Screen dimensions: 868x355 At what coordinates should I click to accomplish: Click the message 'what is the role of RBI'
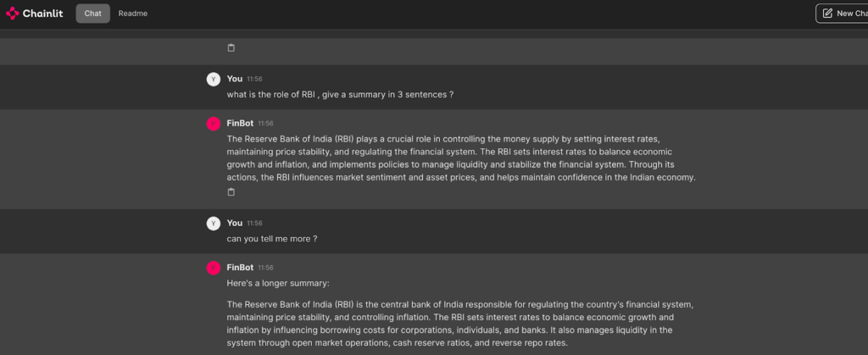tap(339, 95)
